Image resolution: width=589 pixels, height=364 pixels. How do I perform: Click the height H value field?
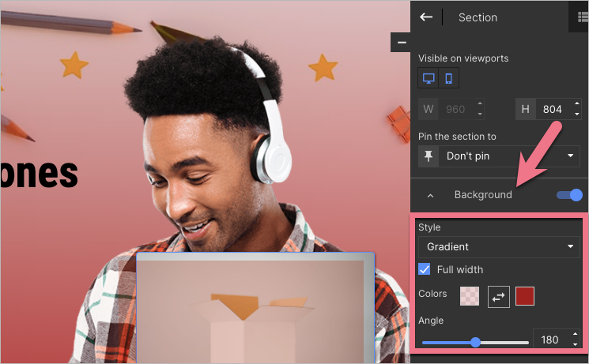click(553, 109)
